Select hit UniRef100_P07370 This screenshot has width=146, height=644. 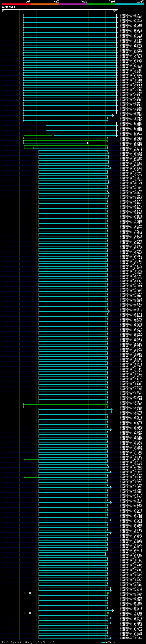tap(131, 231)
